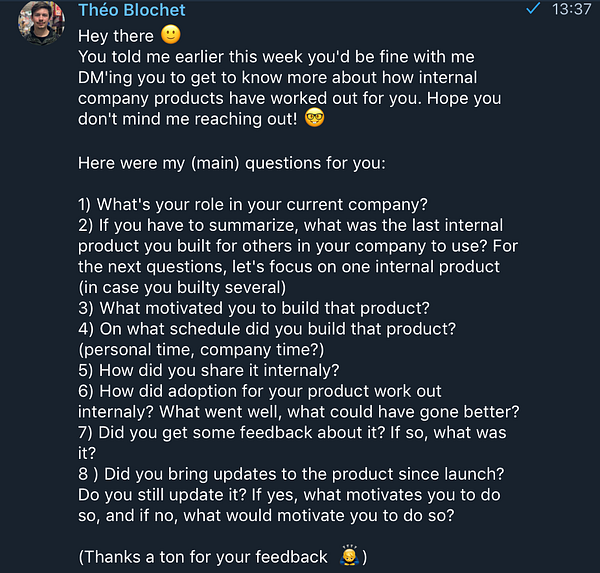The image size is (600, 573).
Task: Open the Théo Blochet sender name
Action: coord(131,11)
